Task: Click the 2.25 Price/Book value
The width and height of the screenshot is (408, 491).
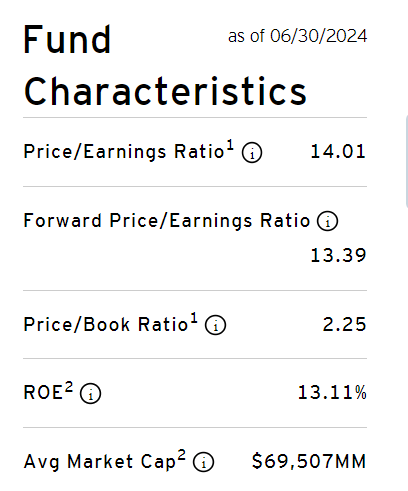Action: pyautogui.click(x=344, y=324)
